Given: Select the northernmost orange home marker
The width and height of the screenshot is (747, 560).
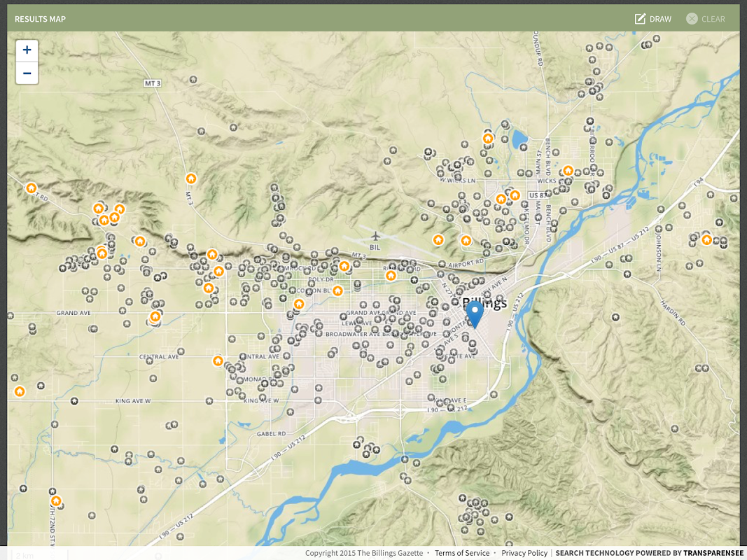Looking at the screenshot, I should click(x=488, y=139).
